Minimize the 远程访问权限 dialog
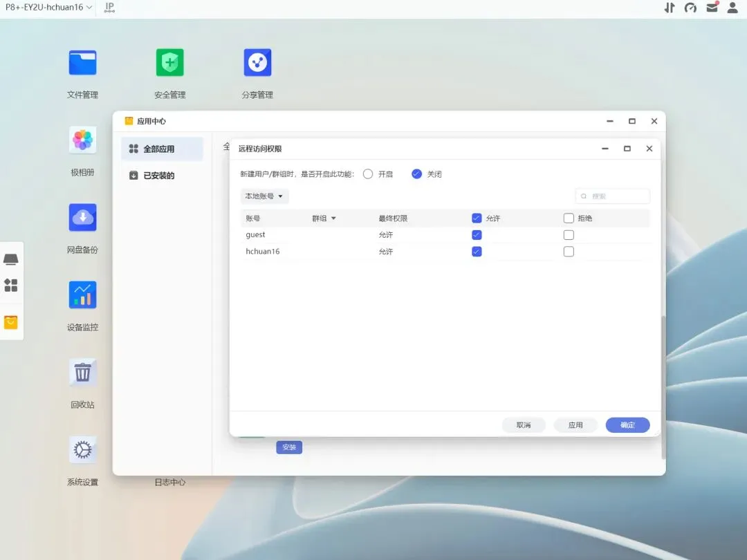This screenshot has height=560, width=747. tap(605, 149)
